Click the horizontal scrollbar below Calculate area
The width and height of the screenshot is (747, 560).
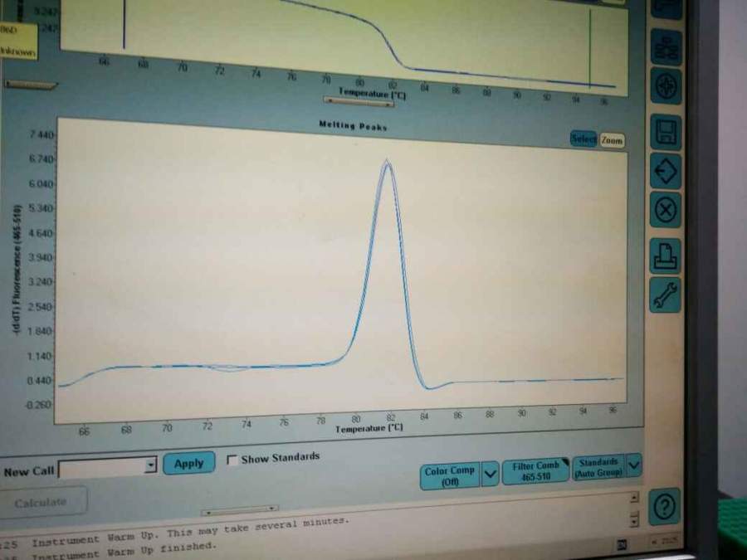[x=240, y=510]
